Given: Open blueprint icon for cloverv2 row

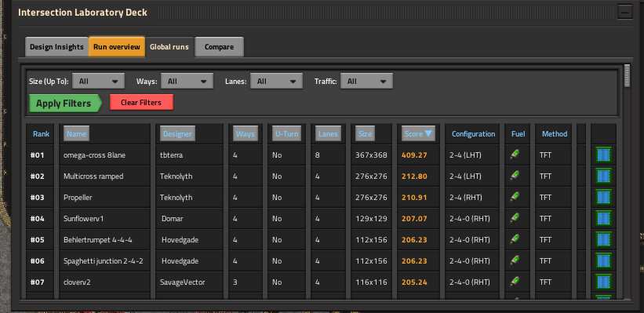Looking at the screenshot, I should point(603,282).
